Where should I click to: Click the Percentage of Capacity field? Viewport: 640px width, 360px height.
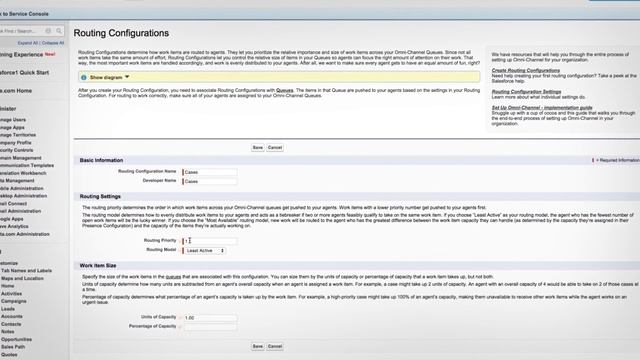[x=210, y=327]
